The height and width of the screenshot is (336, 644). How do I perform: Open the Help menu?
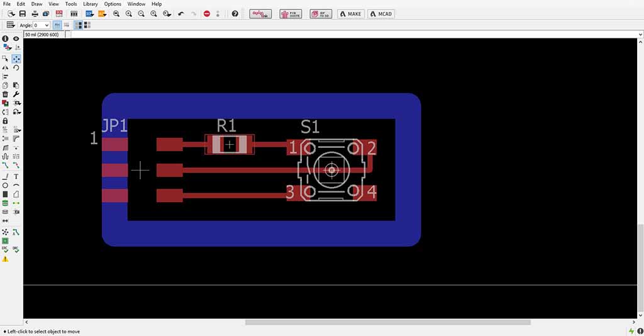pos(157,4)
